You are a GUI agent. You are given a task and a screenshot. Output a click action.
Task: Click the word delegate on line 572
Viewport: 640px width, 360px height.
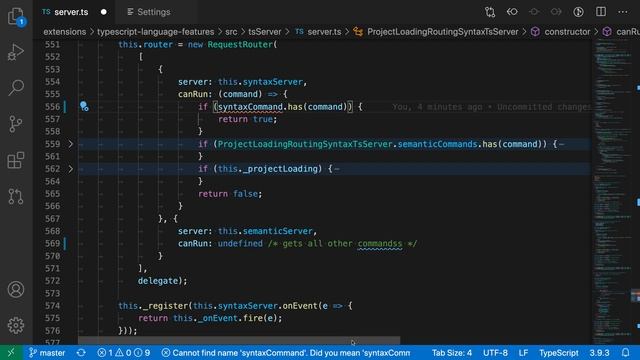click(x=158, y=281)
